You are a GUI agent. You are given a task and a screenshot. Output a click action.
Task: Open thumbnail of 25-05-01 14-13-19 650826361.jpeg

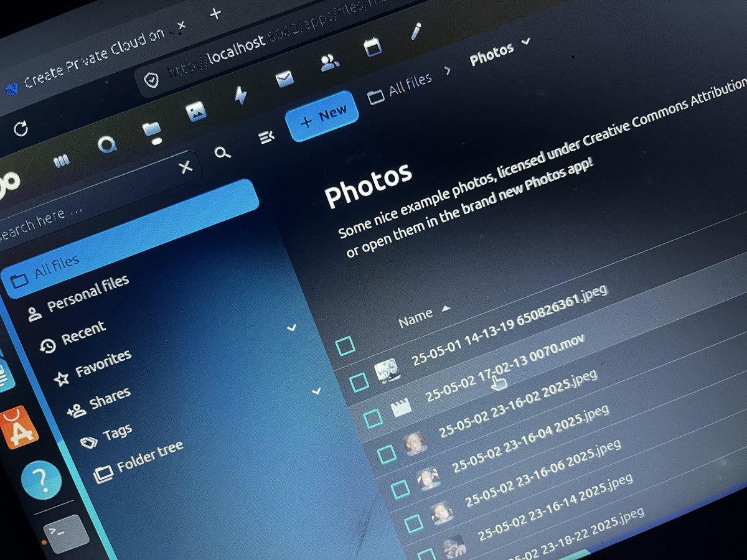387,371
